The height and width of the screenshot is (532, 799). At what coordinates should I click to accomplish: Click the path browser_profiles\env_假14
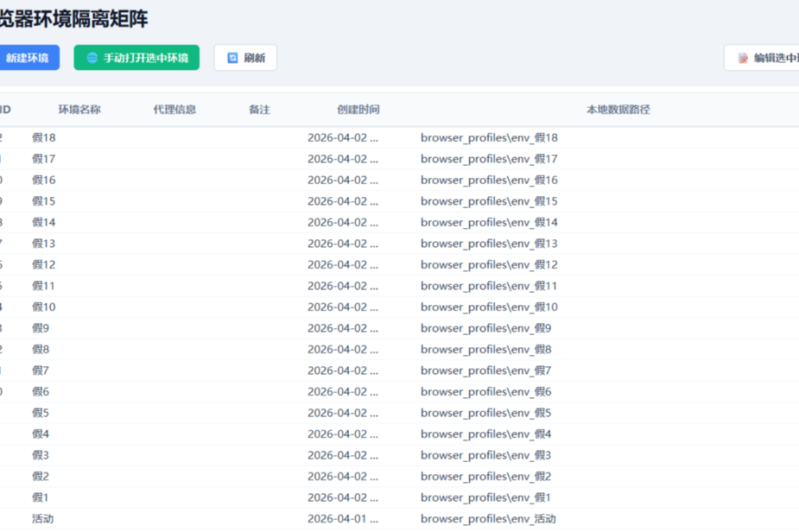coord(489,222)
